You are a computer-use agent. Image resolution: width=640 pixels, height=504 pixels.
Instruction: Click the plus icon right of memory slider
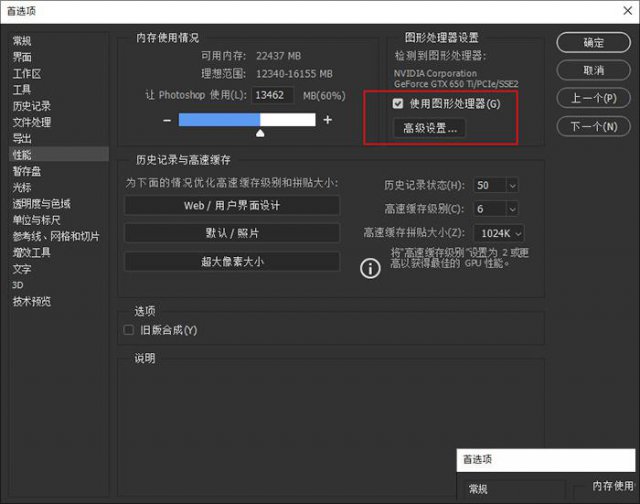pos(327,120)
